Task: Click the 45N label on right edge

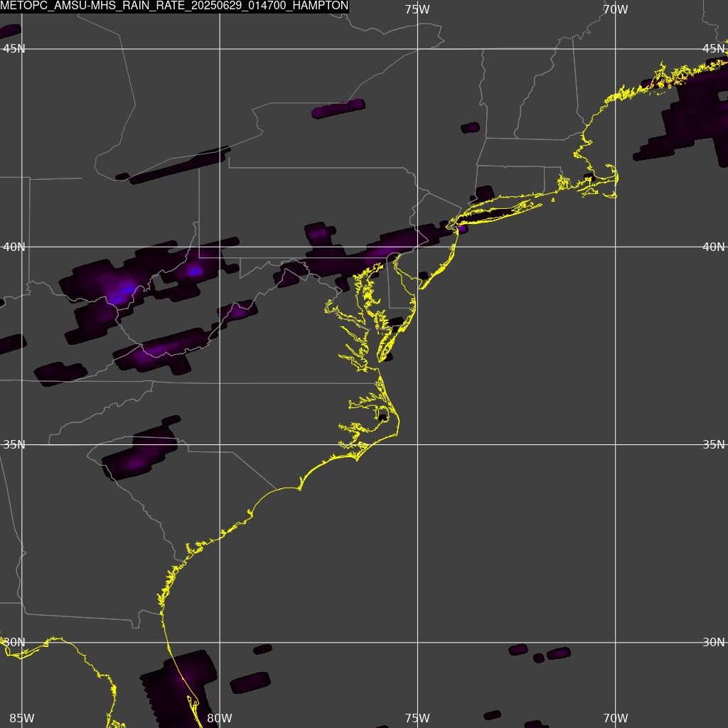Action: click(x=714, y=49)
